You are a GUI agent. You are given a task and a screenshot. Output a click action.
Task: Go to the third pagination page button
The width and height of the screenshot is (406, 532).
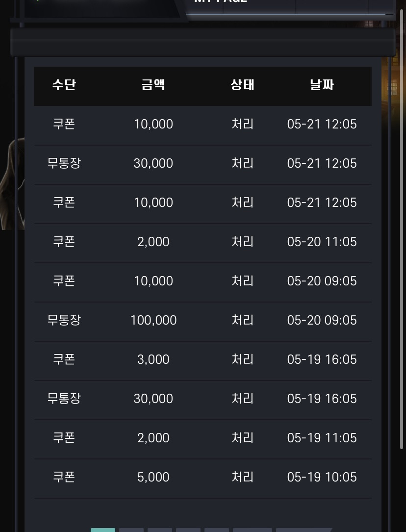coord(160,530)
